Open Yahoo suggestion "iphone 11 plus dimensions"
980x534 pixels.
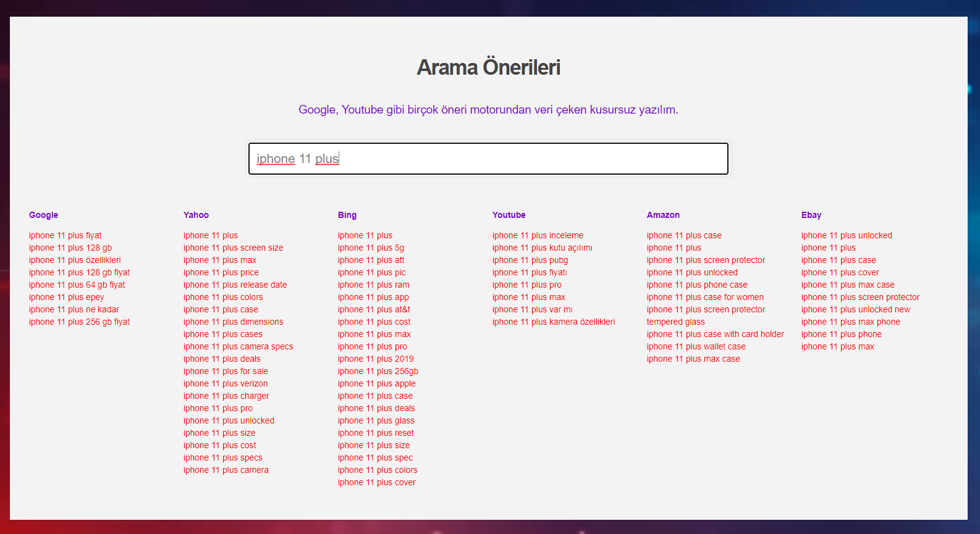(x=234, y=322)
